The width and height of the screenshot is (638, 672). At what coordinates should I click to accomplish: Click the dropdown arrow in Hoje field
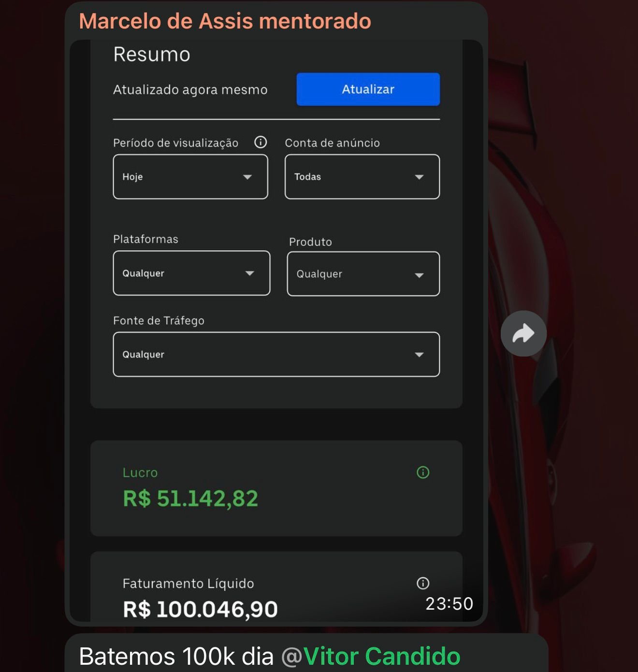[x=247, y=177]
